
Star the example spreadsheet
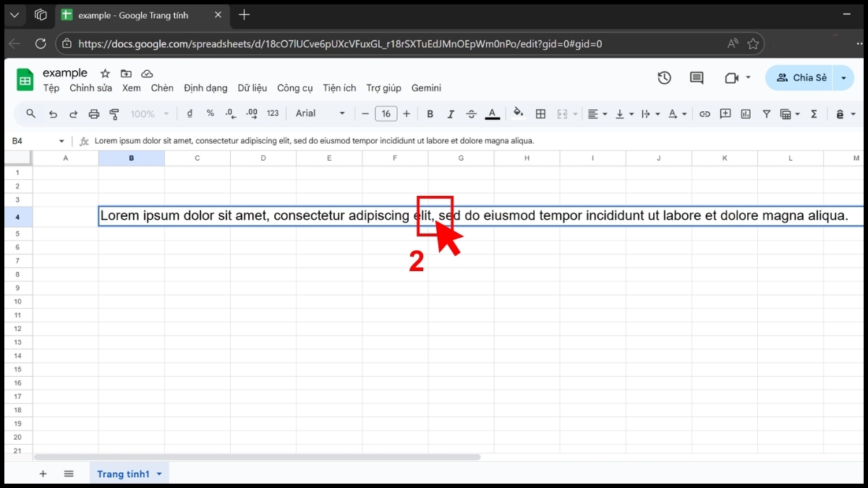coord(104,73)
